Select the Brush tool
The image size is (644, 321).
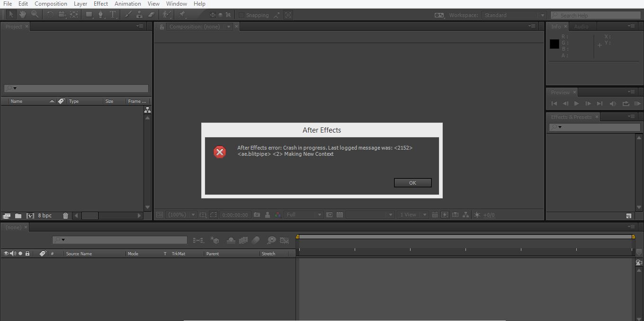pos(128,15)
